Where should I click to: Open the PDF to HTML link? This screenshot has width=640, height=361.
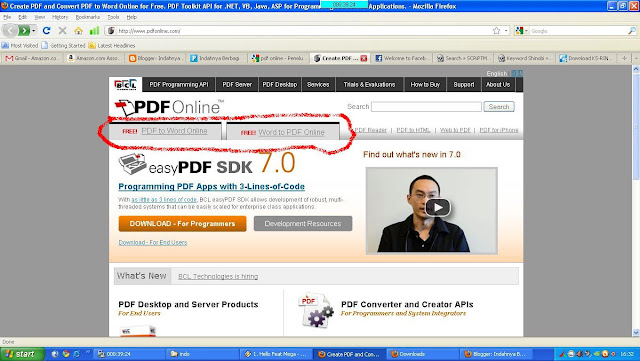(413, 130)
